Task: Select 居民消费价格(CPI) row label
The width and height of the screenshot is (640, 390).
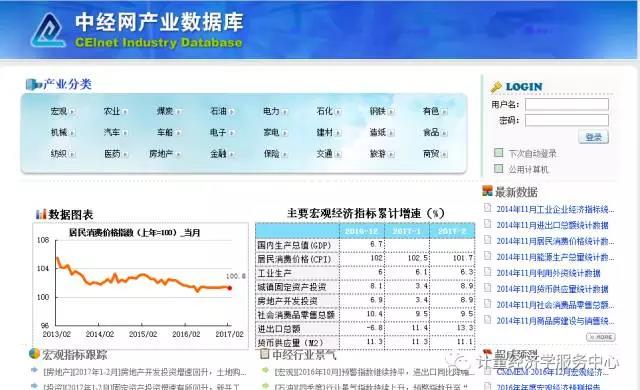Action: 293,259
